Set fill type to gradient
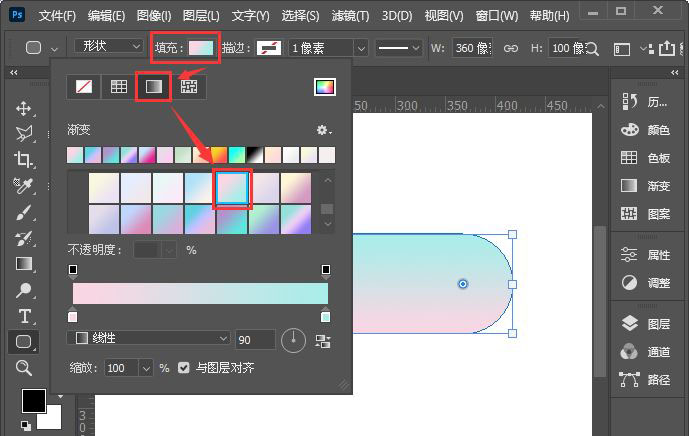Viewport: 689px width, 436px height. 153,87
